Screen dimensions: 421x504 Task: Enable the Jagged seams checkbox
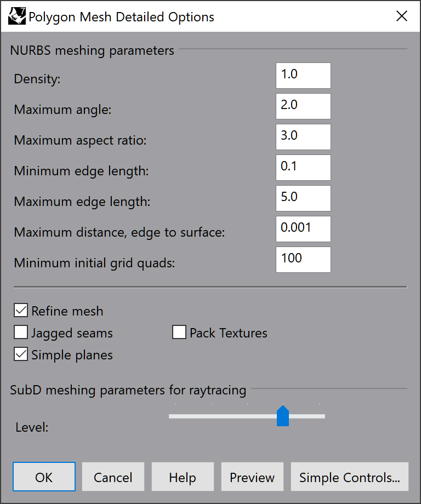(x=21, y=333)
